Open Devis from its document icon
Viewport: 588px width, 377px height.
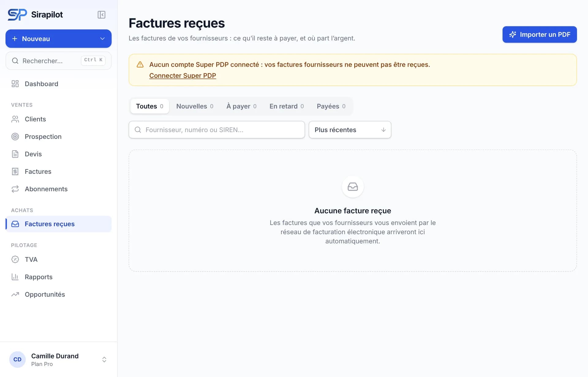click(15, 154)
